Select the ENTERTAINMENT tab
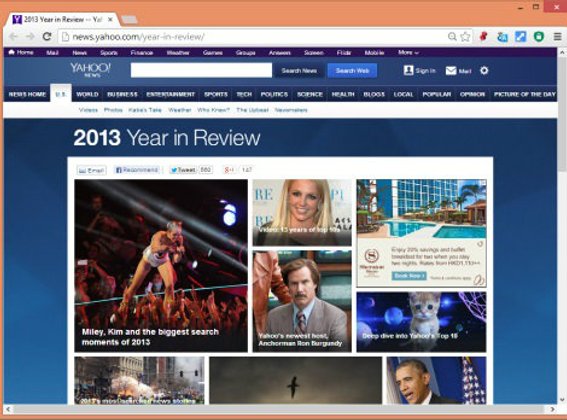 point(170,94)
